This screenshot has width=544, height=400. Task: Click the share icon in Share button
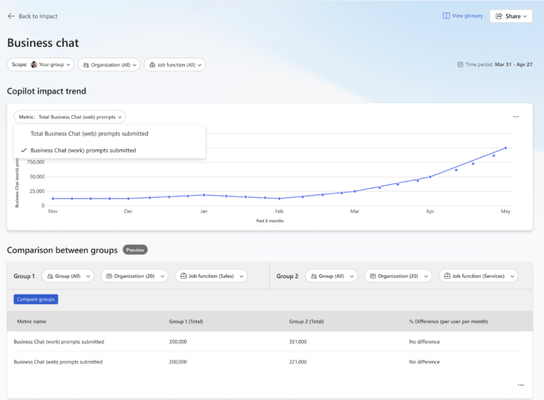point(499,16)
